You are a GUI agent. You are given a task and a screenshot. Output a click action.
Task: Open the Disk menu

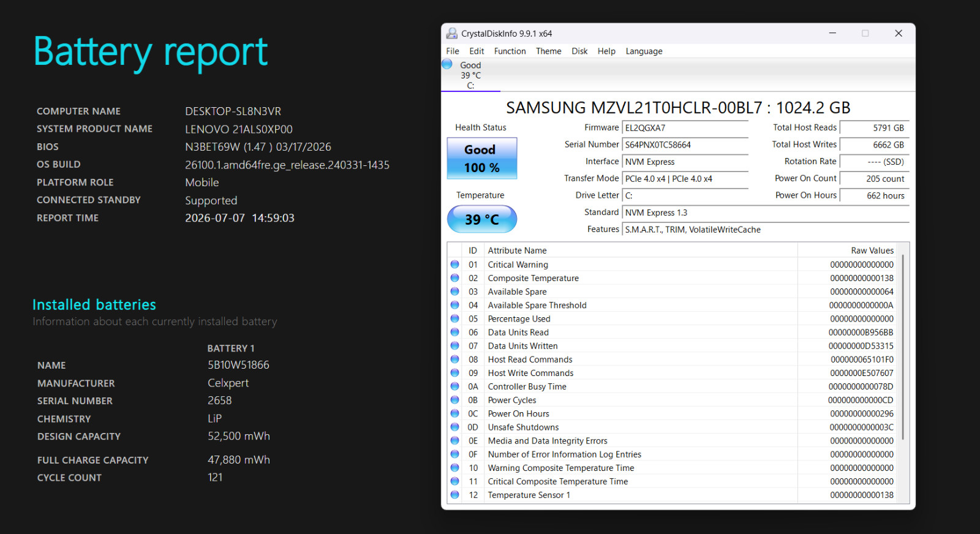(x=579, y=51)
